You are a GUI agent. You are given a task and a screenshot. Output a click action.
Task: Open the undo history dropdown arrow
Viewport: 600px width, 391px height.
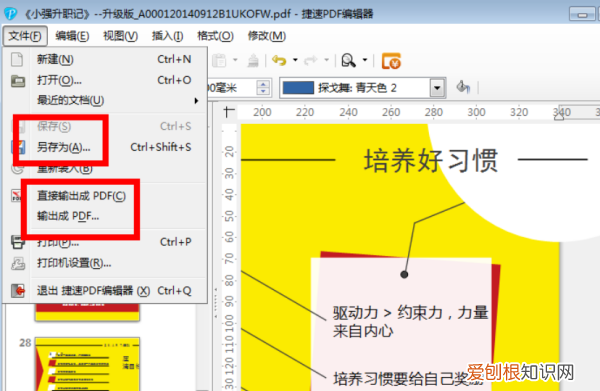click(295, 60)
